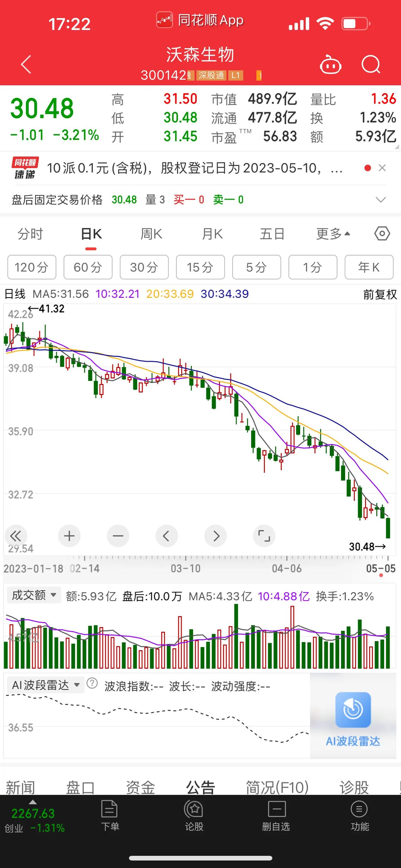Dismiss the dividend news banner
Screen dimensions: 401x868
[x=382, y=168]
